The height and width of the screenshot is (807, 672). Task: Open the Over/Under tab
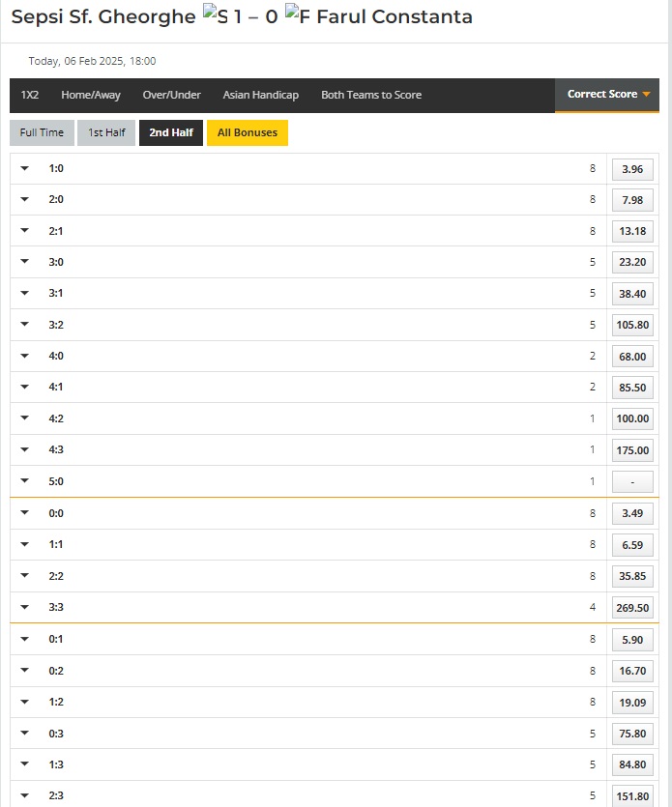coord(171,95)
